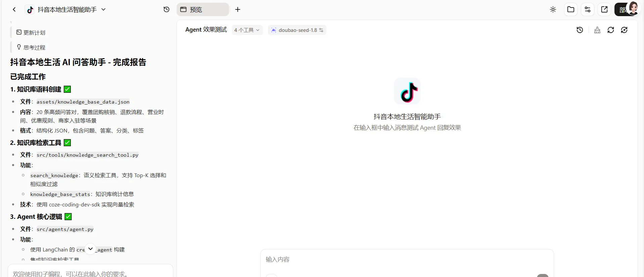The height and width of the screenshot is (277, 644).
Task: Open chat history clock icon in left panel
Action: (x=166, y=9)
